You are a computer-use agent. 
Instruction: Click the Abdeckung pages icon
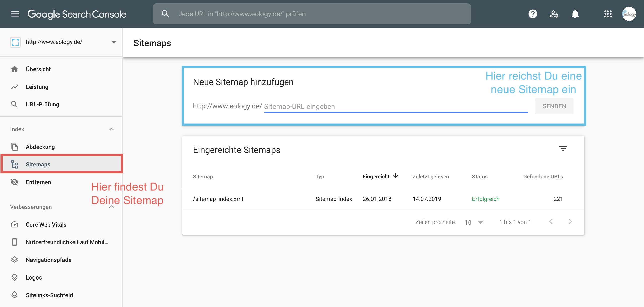15,147
